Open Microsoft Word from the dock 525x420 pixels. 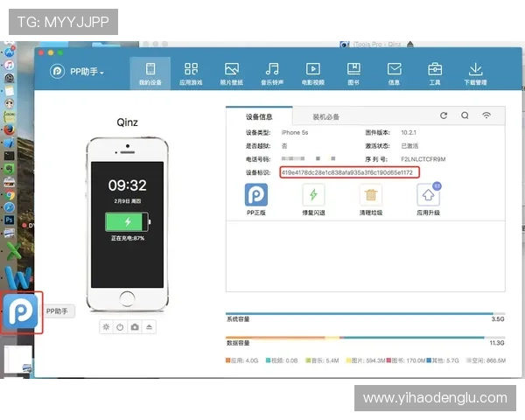tap(18, 277)
